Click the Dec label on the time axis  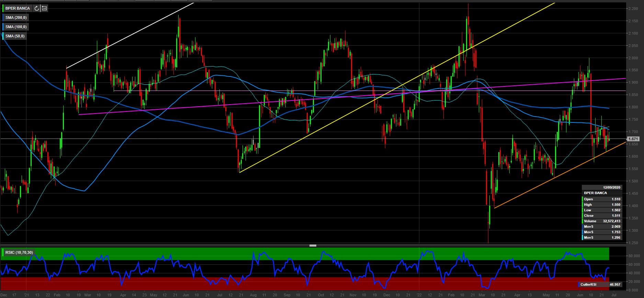pos(4,295)
